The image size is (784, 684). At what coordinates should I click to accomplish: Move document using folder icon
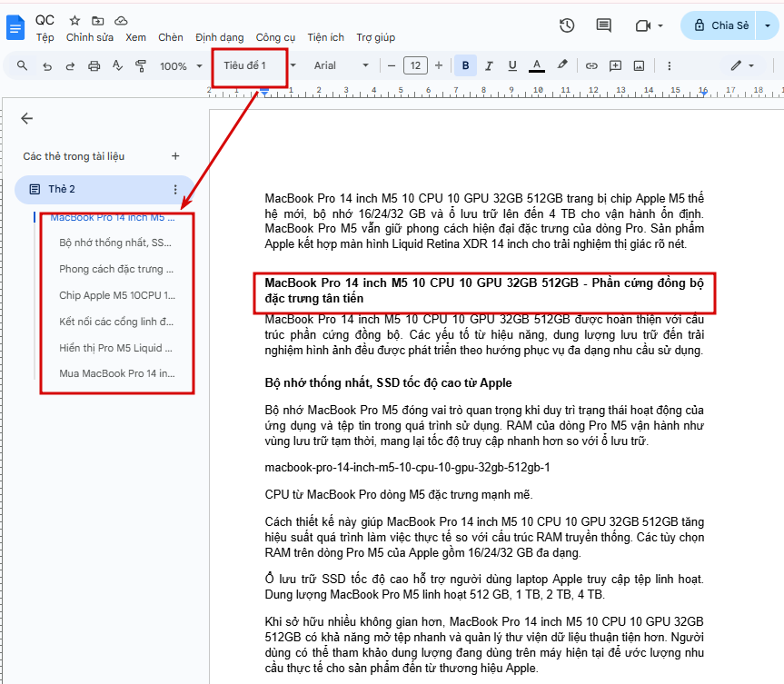tap(97, 21)
